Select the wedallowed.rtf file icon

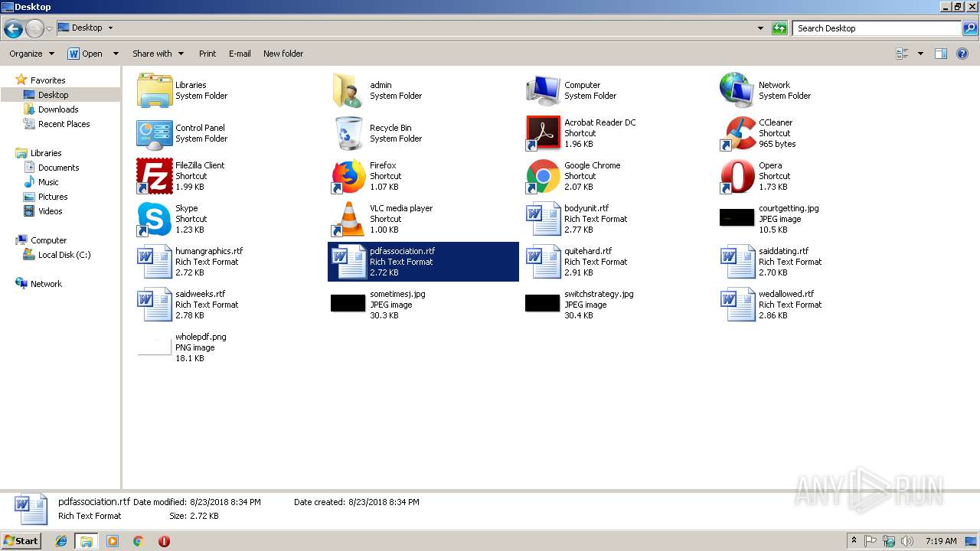point(737,305)
